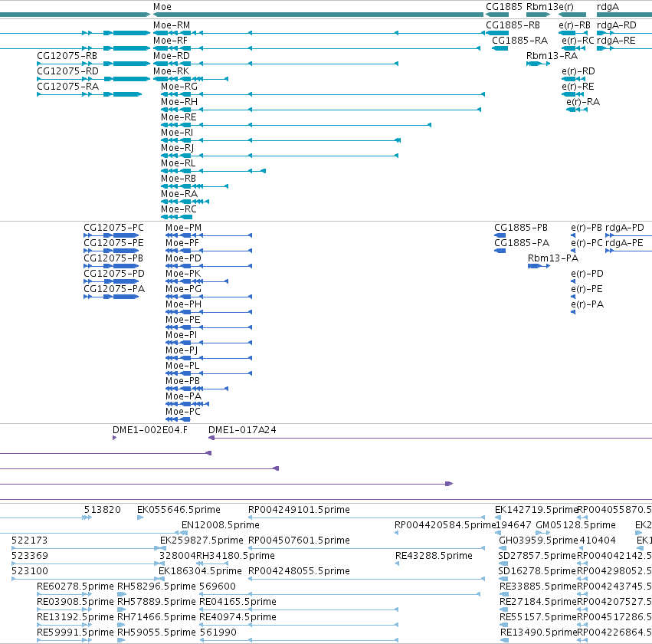Click the Moe-RJ transcript
The height and width of the screenshot is (644, 652).
178,149
